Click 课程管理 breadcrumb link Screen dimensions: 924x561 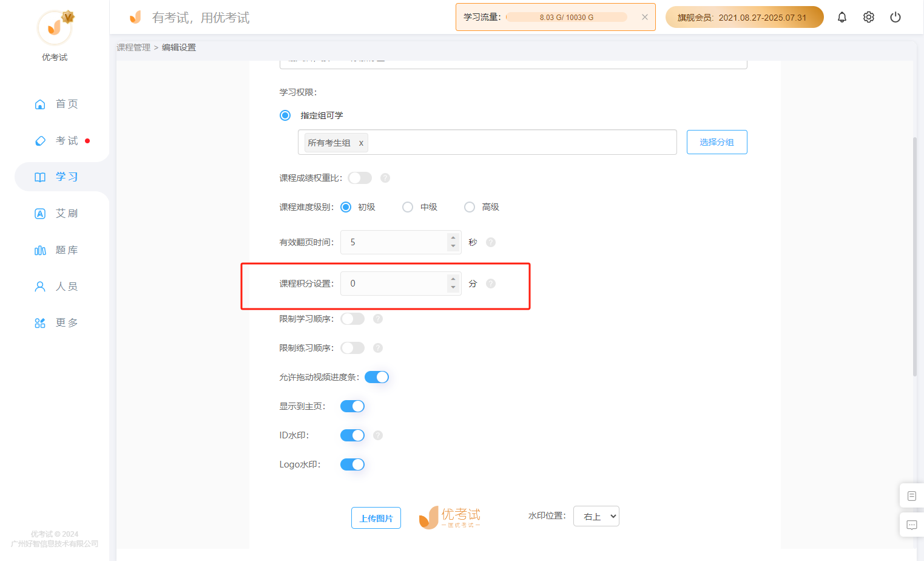[133, 47]
